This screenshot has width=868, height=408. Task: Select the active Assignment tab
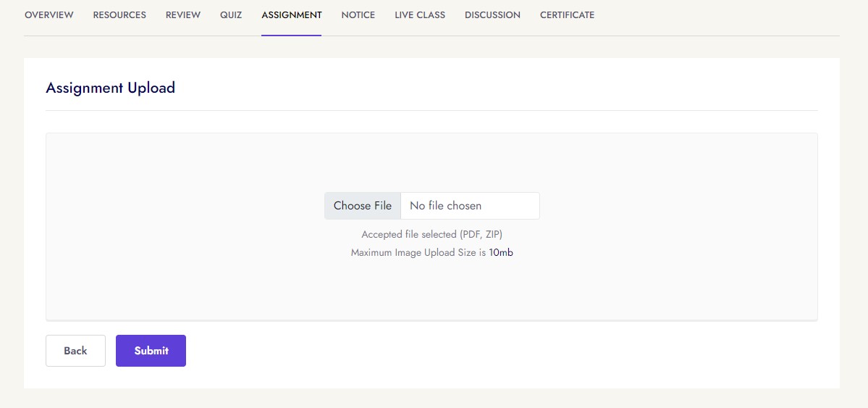coord(292,15)
